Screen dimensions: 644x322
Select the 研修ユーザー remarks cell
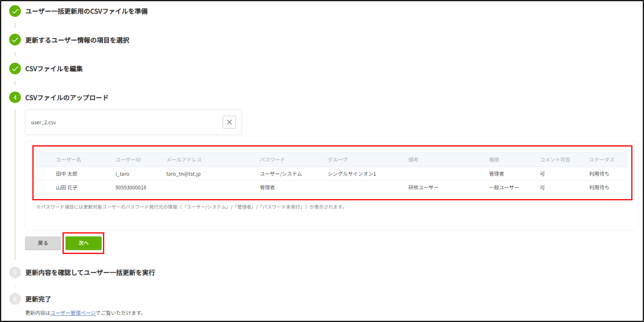423,188
